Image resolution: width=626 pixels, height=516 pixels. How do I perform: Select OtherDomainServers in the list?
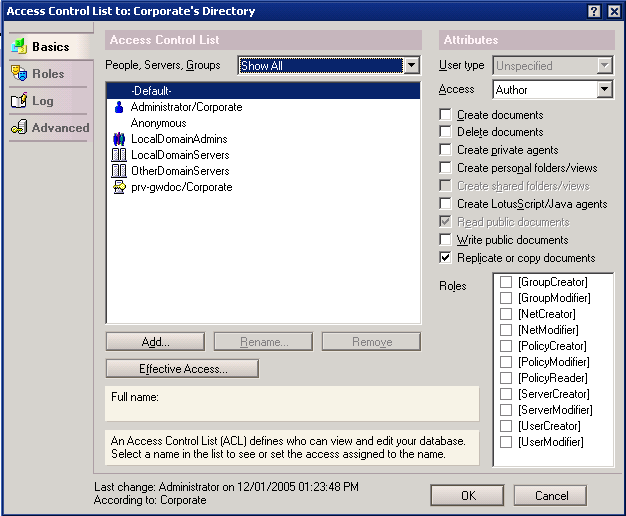click(x=263, y=171)
